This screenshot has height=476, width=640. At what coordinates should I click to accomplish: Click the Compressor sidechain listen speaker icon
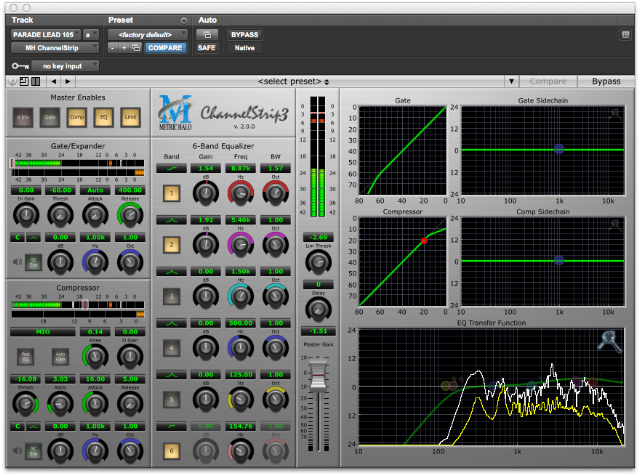point(17,451)
